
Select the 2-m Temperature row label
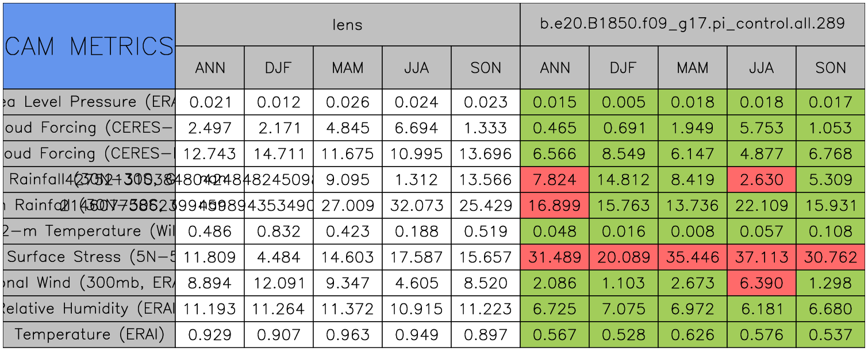[x=89, y=231]
